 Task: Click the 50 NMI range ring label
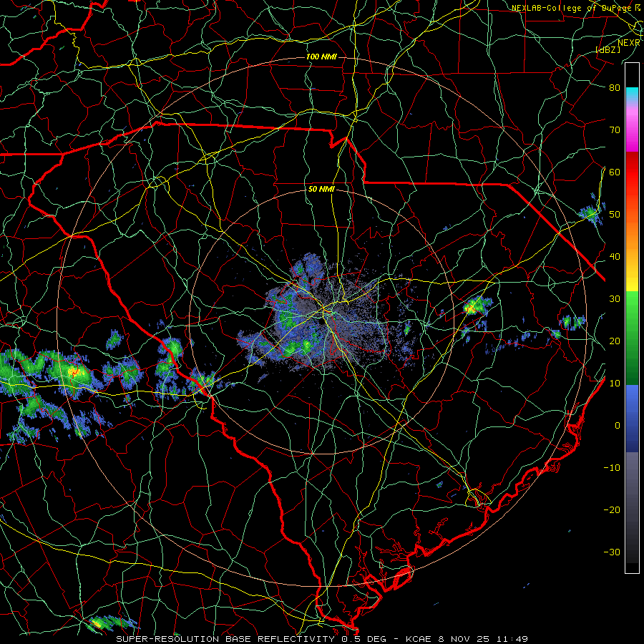pyautogui.click(x=321, y=190)
